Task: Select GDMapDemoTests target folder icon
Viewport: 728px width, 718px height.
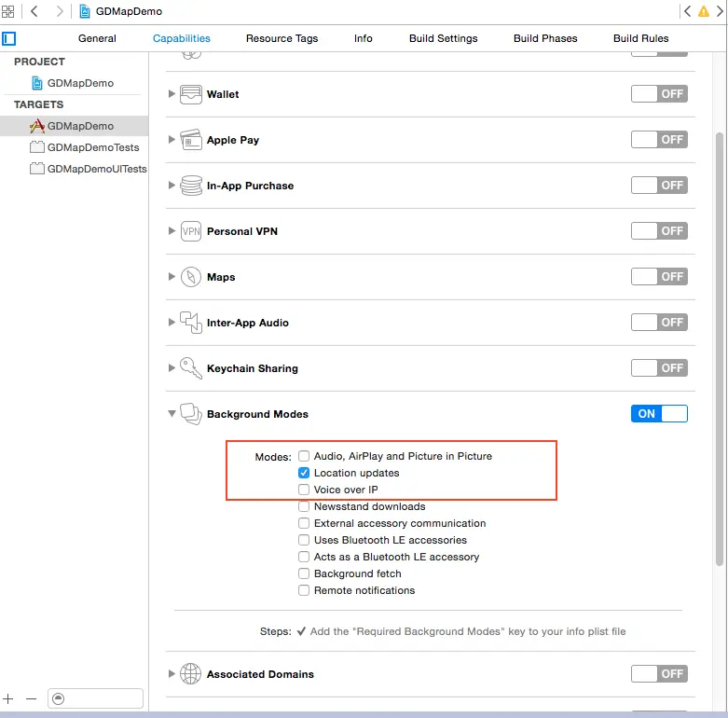Action: (x=37, y=147)
